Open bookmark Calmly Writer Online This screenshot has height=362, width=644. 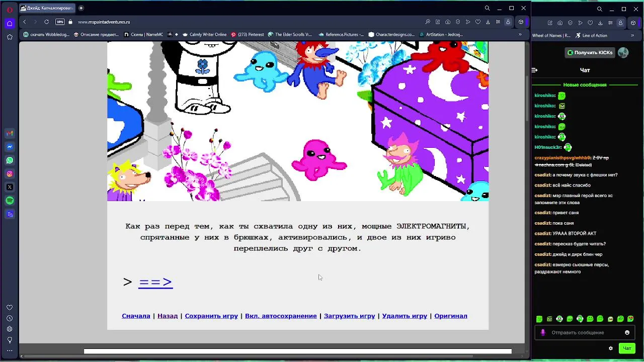pos(205,35)
